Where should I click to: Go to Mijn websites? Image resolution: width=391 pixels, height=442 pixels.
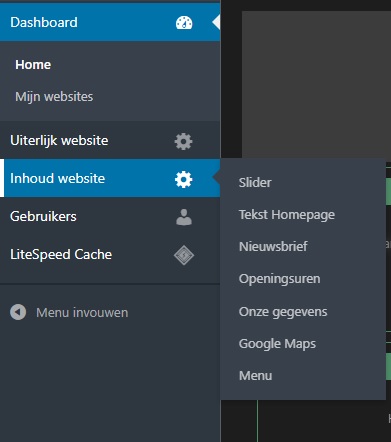click(54, 97)
